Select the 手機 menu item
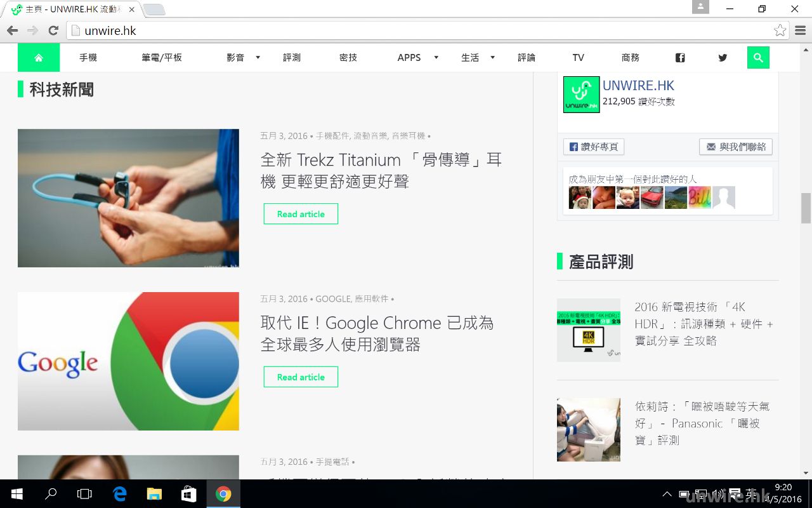 point(88,58)
